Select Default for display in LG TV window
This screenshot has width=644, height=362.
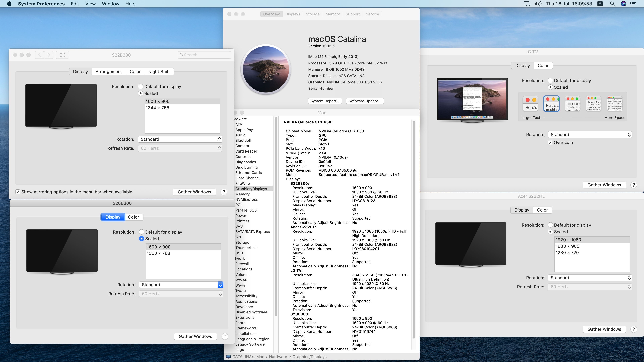(550, 80)
